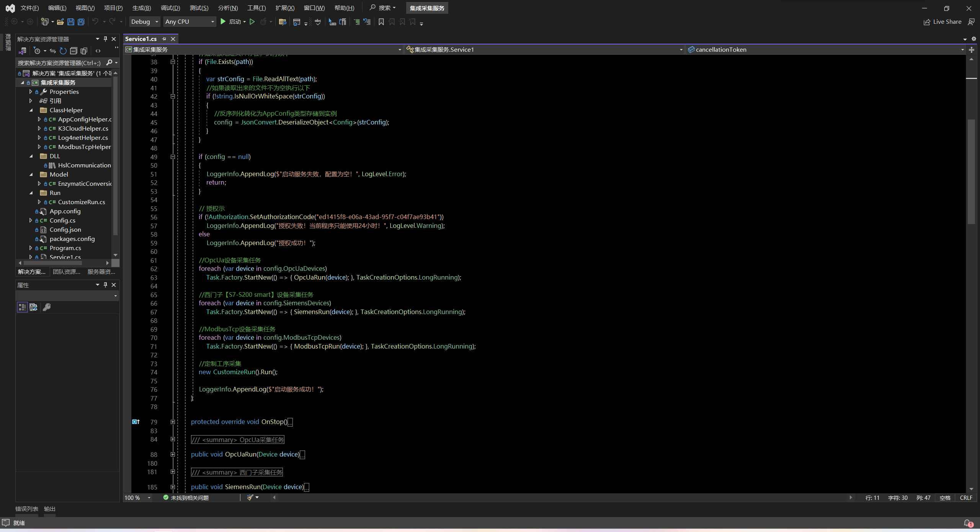Toggle Categorized view in Properties panel

tap(22, 307)
